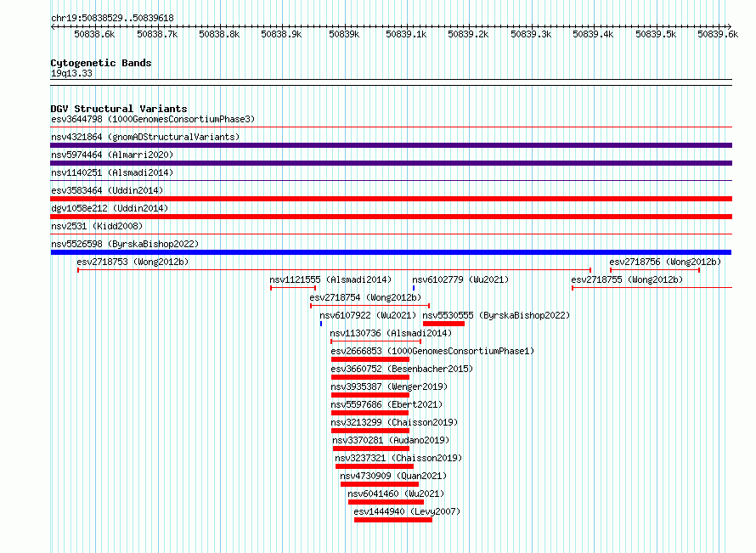This screenshot has height=553, width=756.
Task: Select the red bar under nsv4730909
Action: coord(380,484)
